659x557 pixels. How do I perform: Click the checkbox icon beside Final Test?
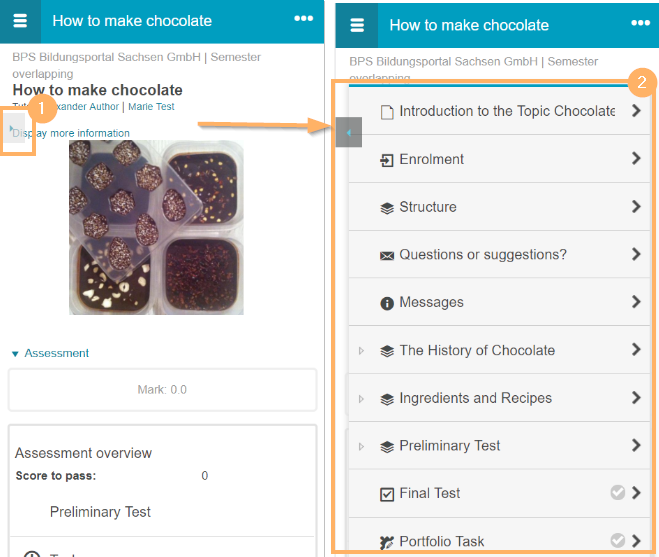(x=387, y=494)
